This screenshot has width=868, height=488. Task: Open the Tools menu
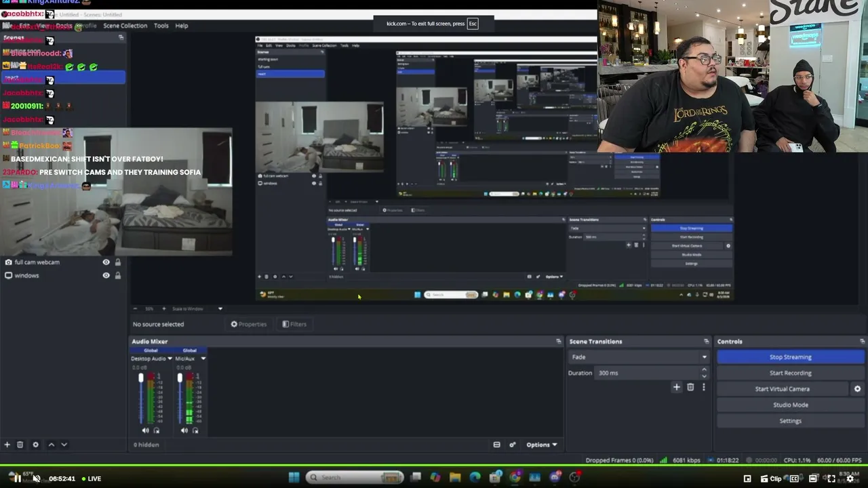tap(161, 26)
